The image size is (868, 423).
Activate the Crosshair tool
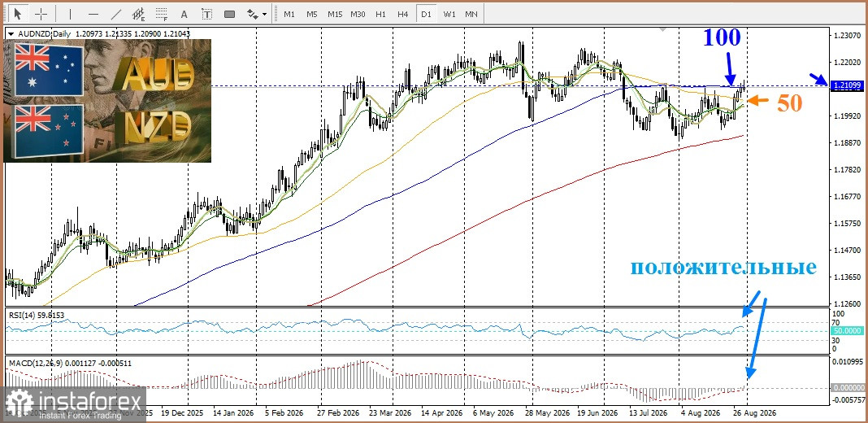(x=41, y=13)
